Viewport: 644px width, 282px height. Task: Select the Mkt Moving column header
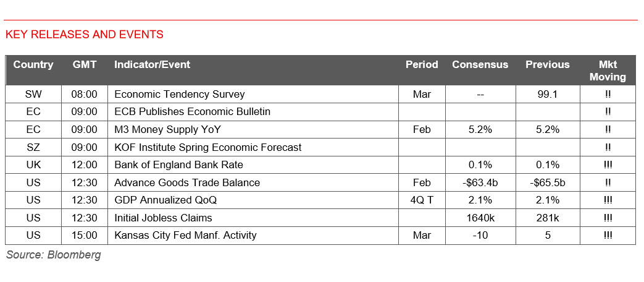pyautogui.click(x=608, y=70)
